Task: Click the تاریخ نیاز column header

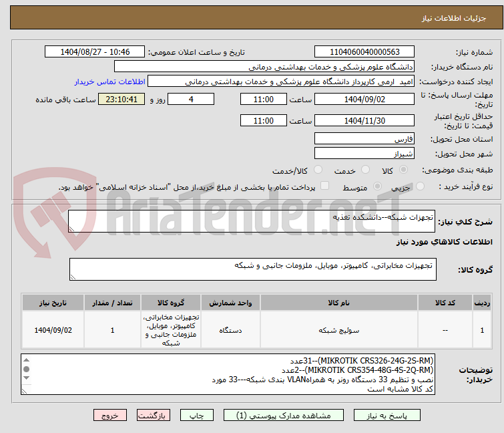Action: tap(53, 303)
